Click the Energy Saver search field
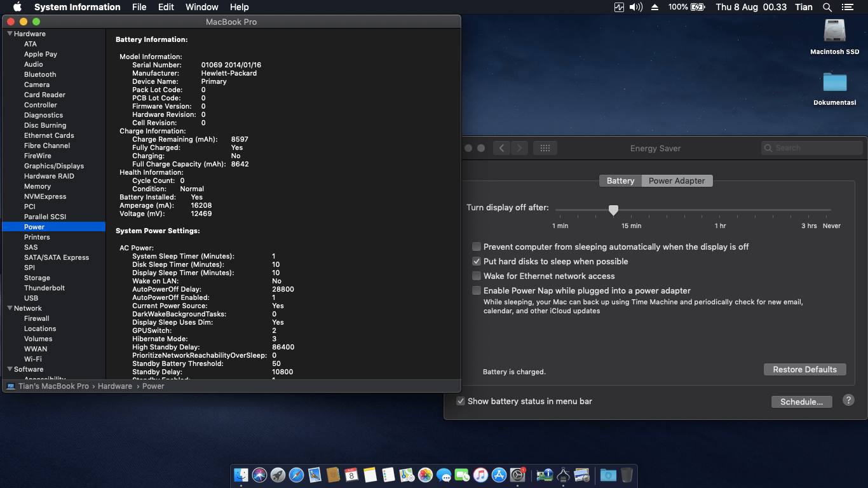Screen dimensions: 868x488 pyautogui.click(x=812, y=148)
